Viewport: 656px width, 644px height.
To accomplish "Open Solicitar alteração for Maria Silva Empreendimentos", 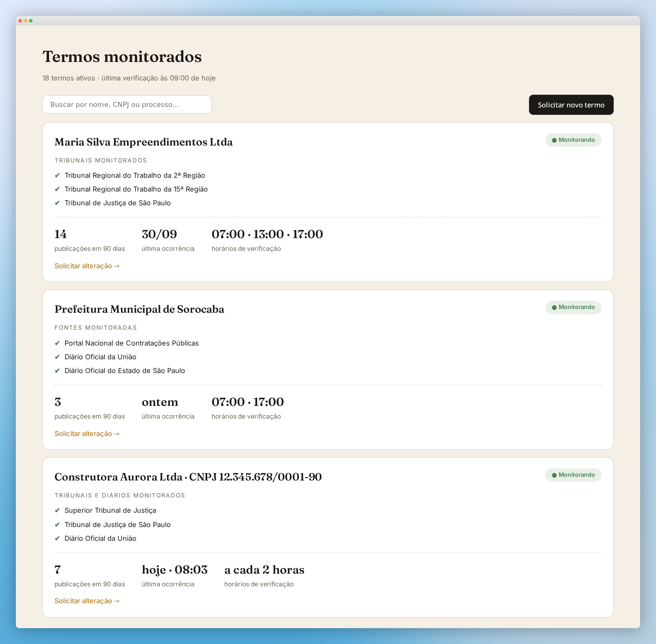I will point(87,266).
